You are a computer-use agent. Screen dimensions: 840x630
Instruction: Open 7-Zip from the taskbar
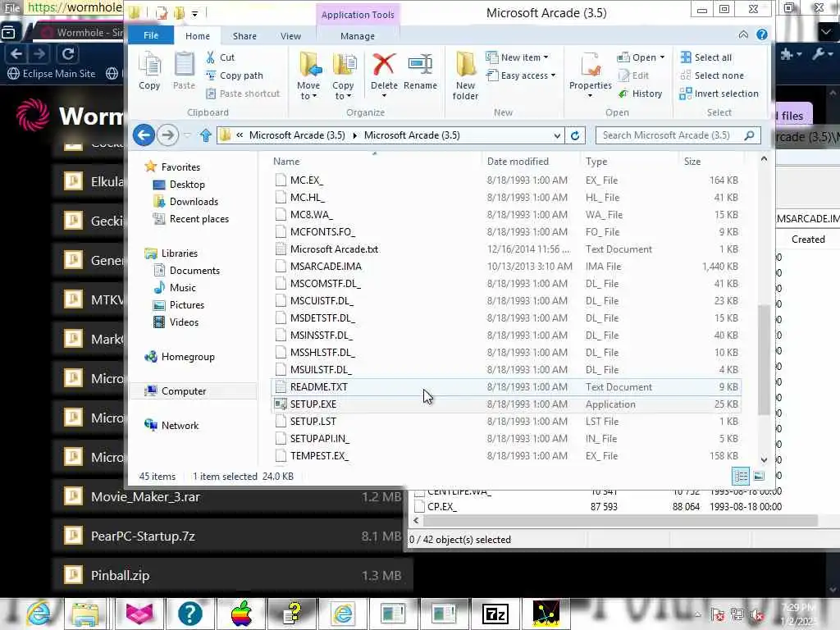[495, 614]
